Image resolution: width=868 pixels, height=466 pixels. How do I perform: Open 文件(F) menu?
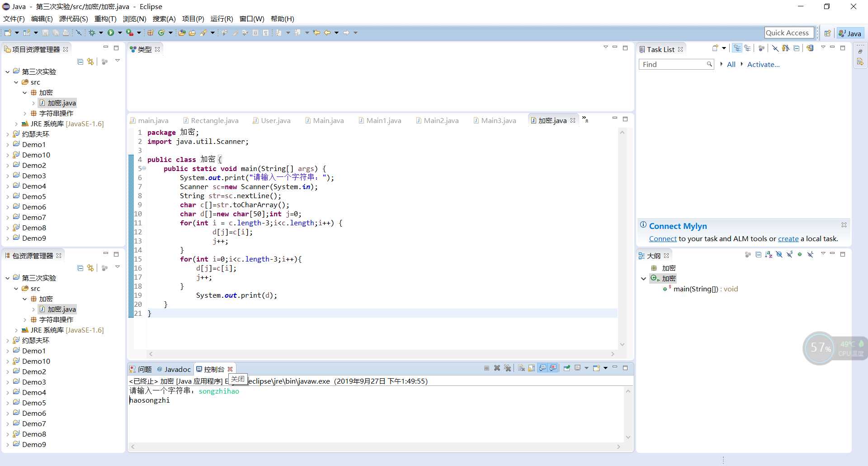tap(14, 19)
